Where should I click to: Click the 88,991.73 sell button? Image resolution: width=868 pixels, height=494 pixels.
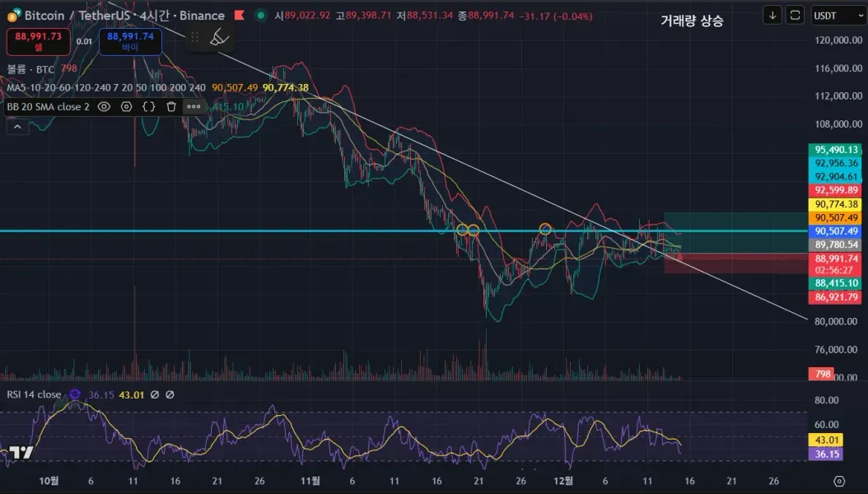tap(38, 41)
